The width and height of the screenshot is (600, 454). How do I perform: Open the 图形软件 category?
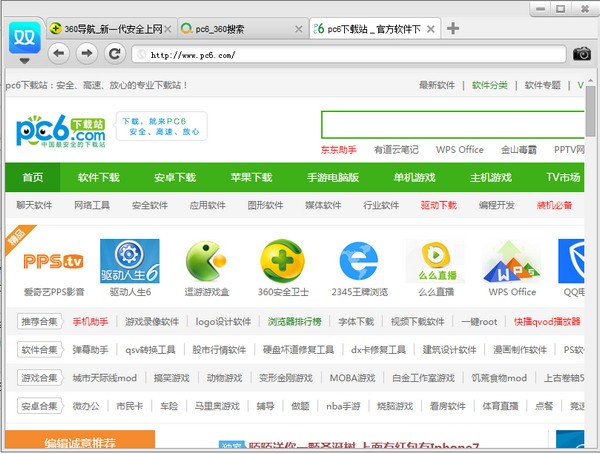(x=265, y=205)
